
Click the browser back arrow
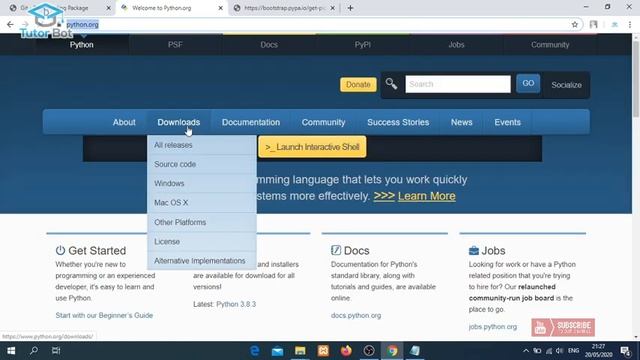[x=10, y=24]
